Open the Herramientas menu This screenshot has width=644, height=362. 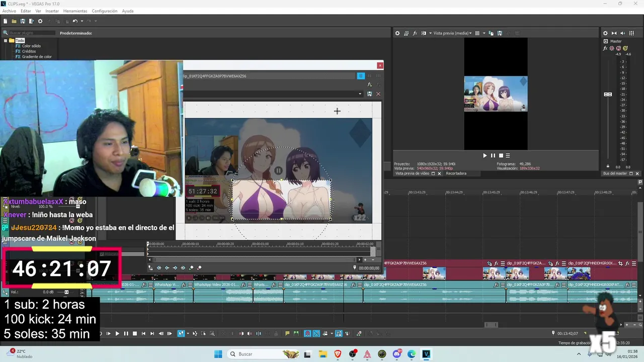click(x=75, y=11)
